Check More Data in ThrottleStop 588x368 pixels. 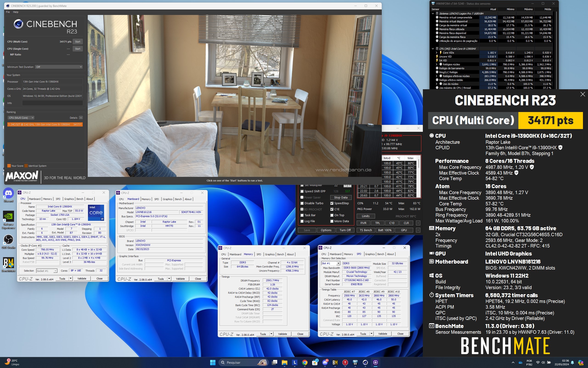click(x=332, y=221)
